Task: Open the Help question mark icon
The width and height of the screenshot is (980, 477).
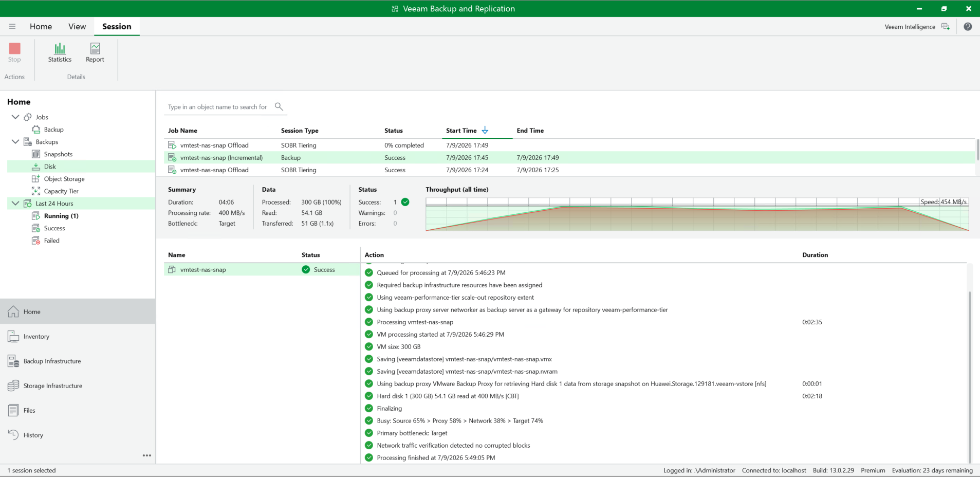Action: point(968,27)
